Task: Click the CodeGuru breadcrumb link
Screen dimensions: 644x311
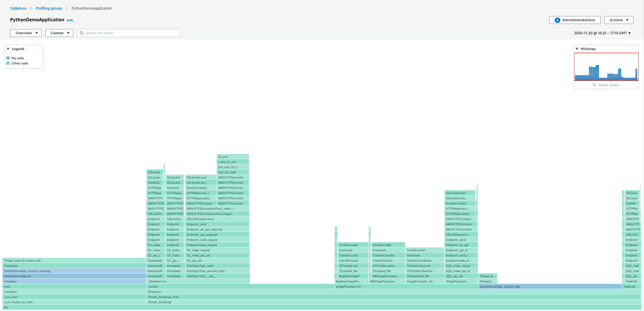Action: (18, 8)
